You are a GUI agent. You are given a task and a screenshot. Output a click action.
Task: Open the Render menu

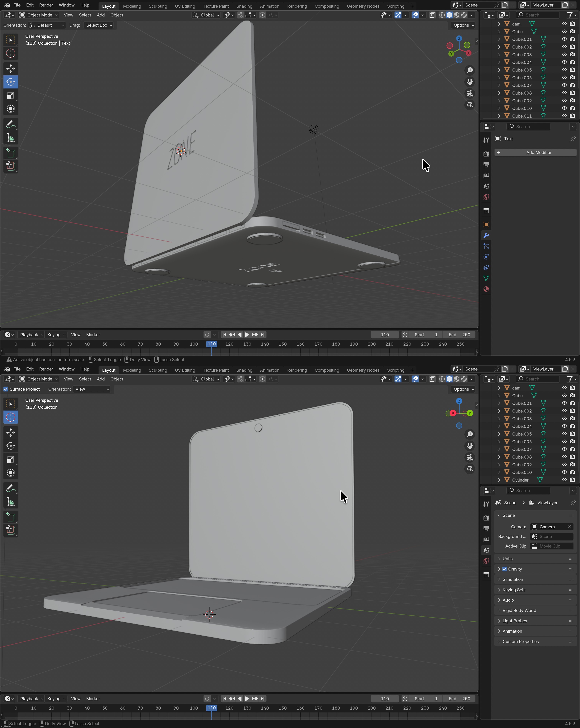46,5
